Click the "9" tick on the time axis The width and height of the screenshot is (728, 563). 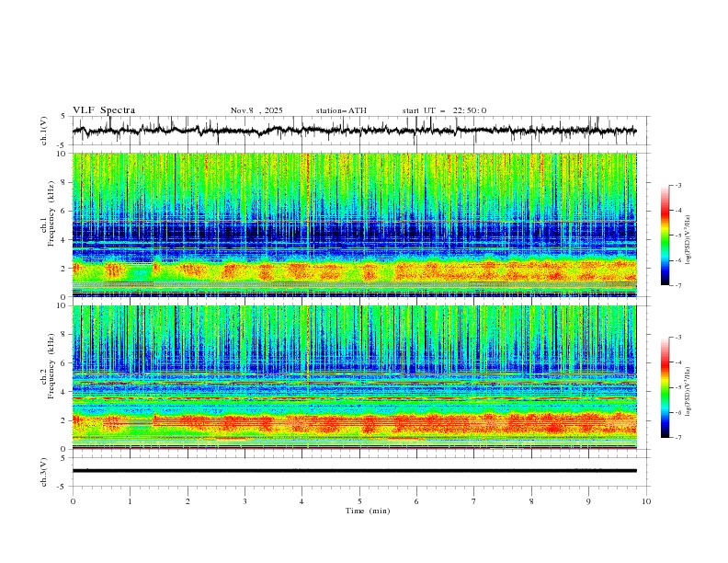point(588,501)
